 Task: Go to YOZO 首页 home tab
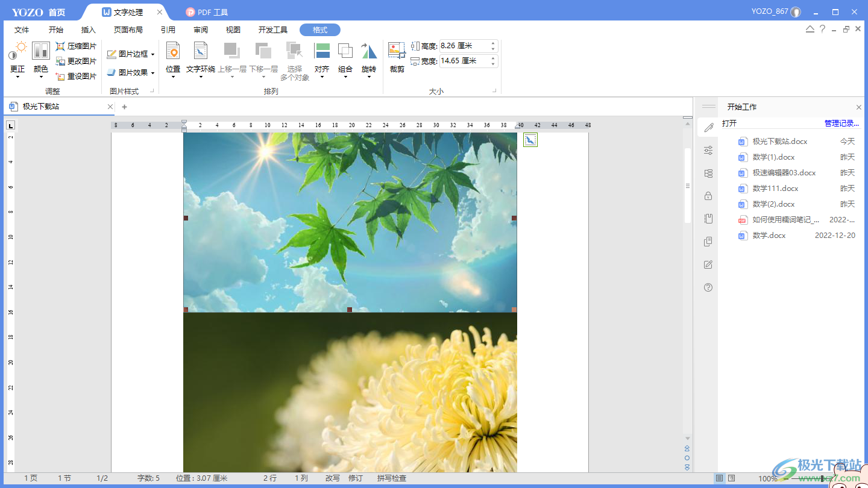[x=39, y=12]
